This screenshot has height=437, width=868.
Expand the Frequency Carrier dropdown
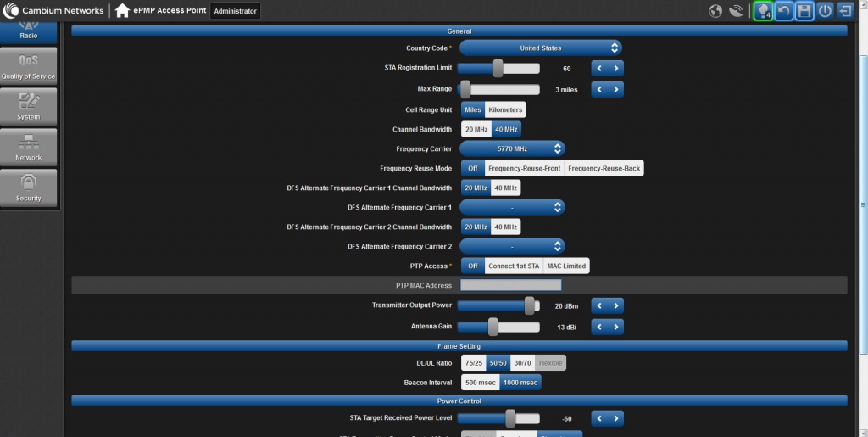[512, 148]
